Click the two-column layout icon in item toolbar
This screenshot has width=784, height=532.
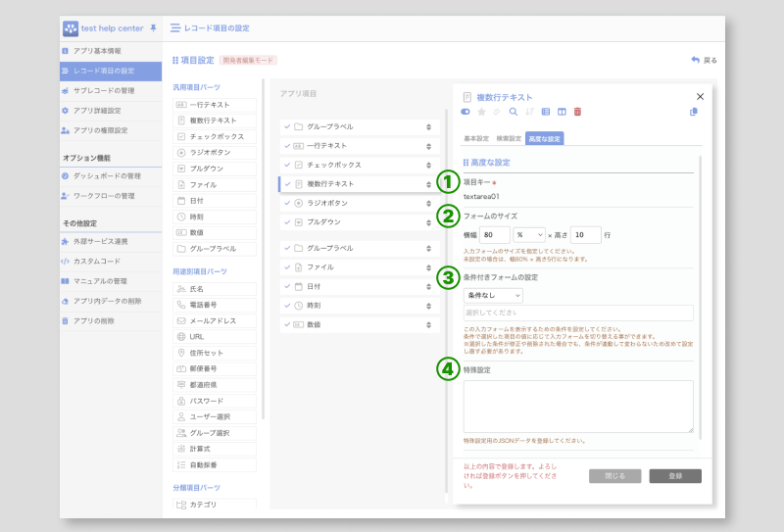tap(562, 112)
